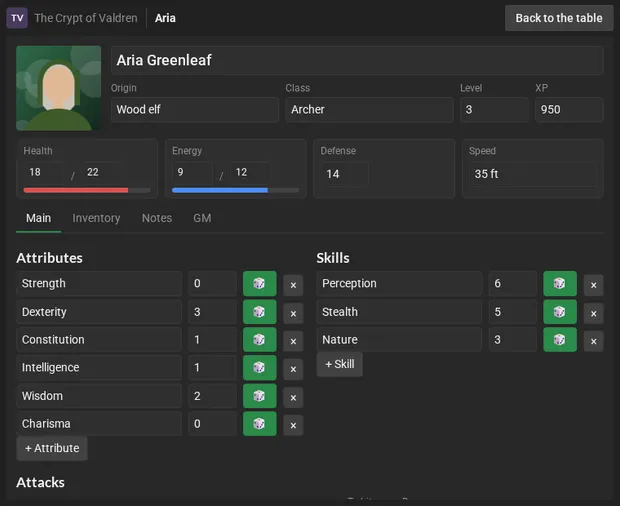Edit the Defense value 14
Screen dimensions: 620x506
[x=344, y=174]
